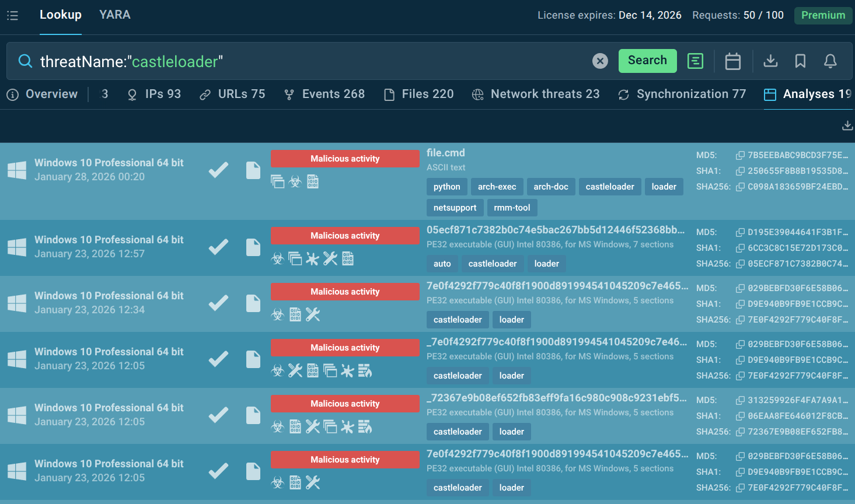
Task: Open the sidebar menu list icon
Action: click(12, 16)
